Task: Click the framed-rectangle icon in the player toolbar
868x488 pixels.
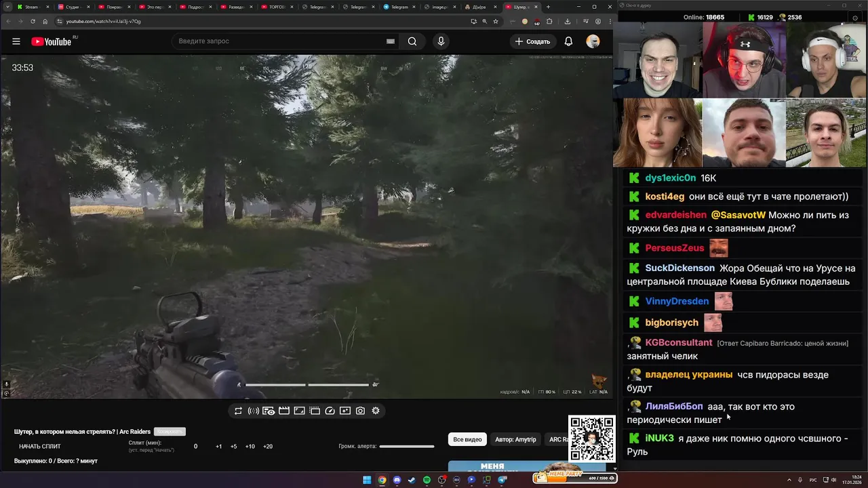Action: pyautogui.click(x=299, y=411)
